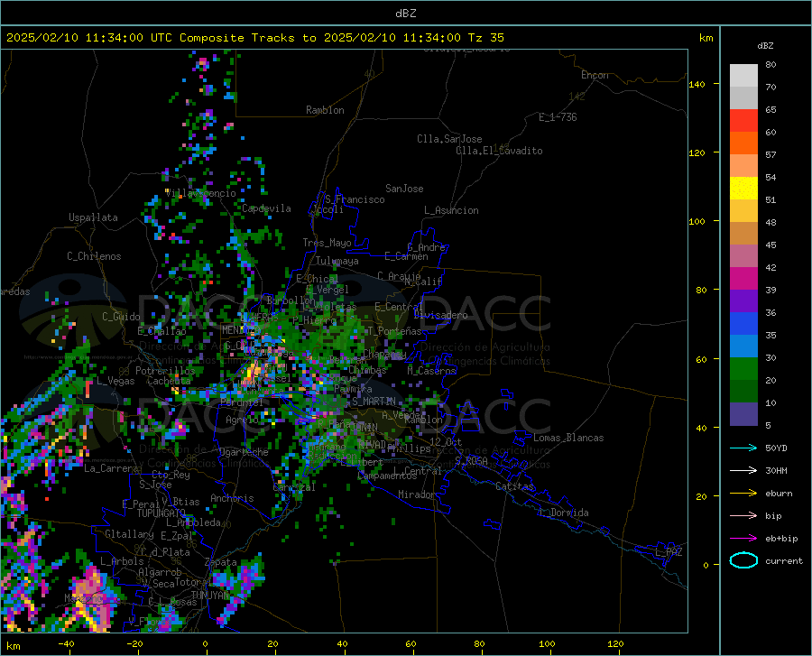Click the L_PAZ map label
812x656 pixels.
click(669, 552)
